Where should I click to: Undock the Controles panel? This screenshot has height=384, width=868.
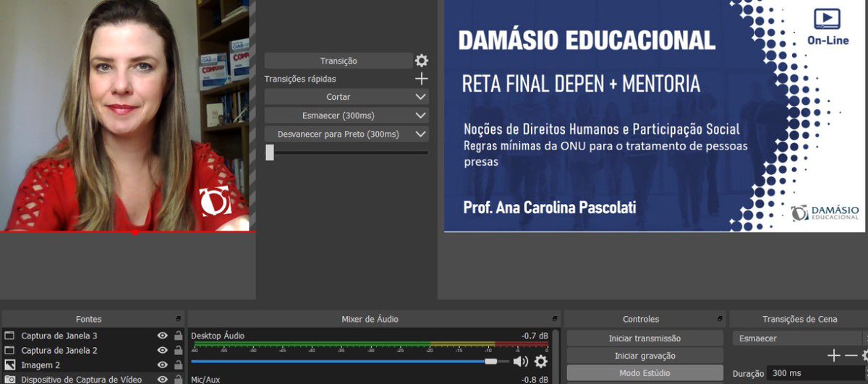pyautogui.click(x=721, y=319)
